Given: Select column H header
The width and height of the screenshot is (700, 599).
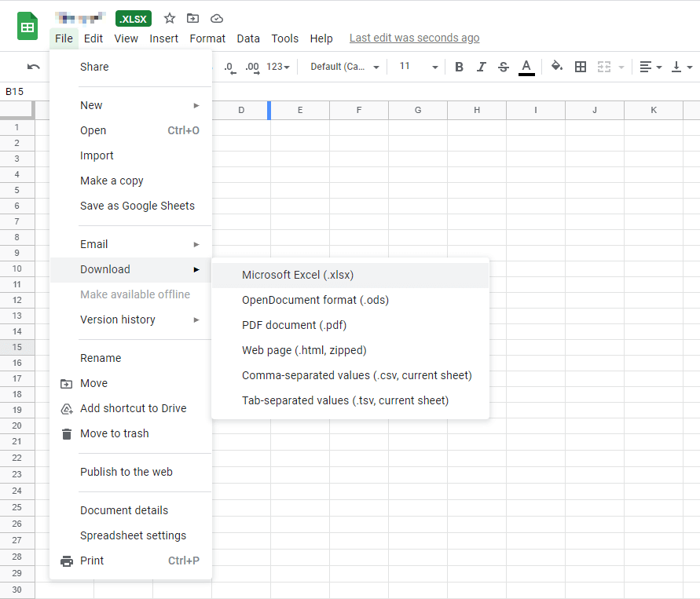Looking at the screenshot, I should tap(477, 111).
